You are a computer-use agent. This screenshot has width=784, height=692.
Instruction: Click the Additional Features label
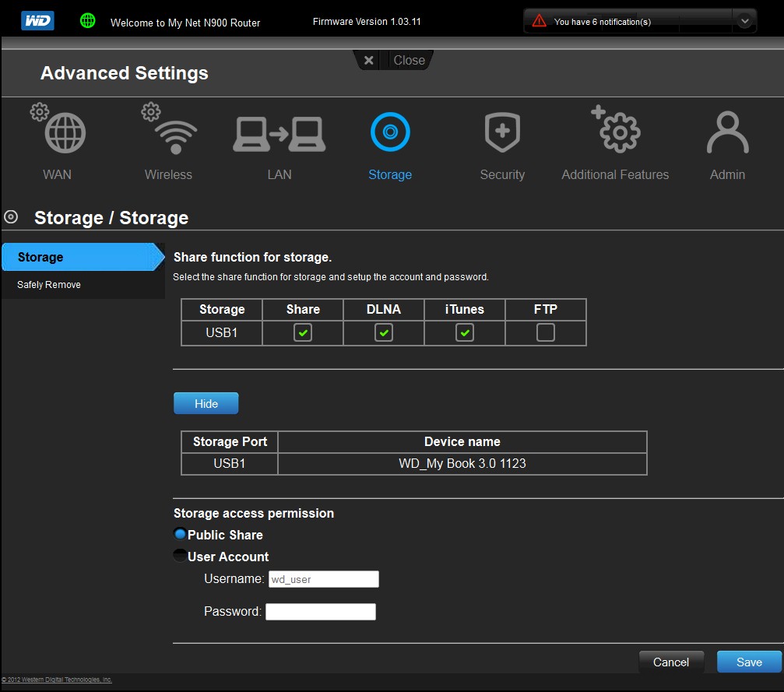(x=615, y=174)
